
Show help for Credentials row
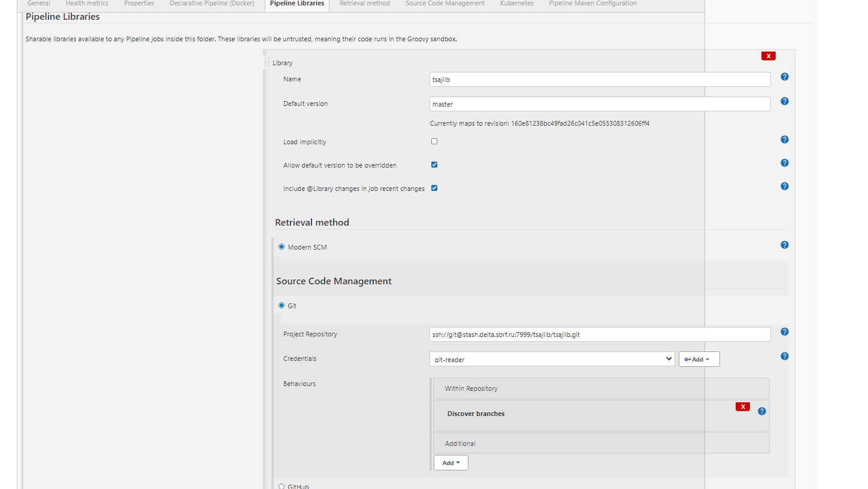click(x=784, y=357)
